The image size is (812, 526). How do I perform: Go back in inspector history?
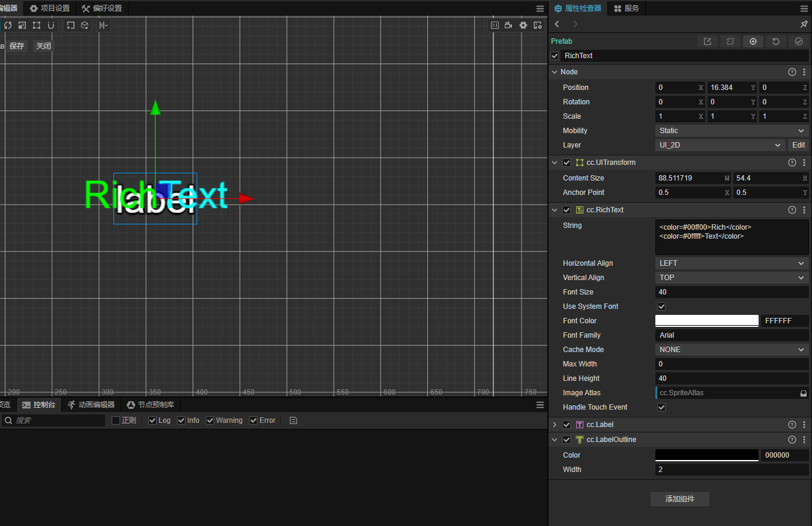click(558, 24)
